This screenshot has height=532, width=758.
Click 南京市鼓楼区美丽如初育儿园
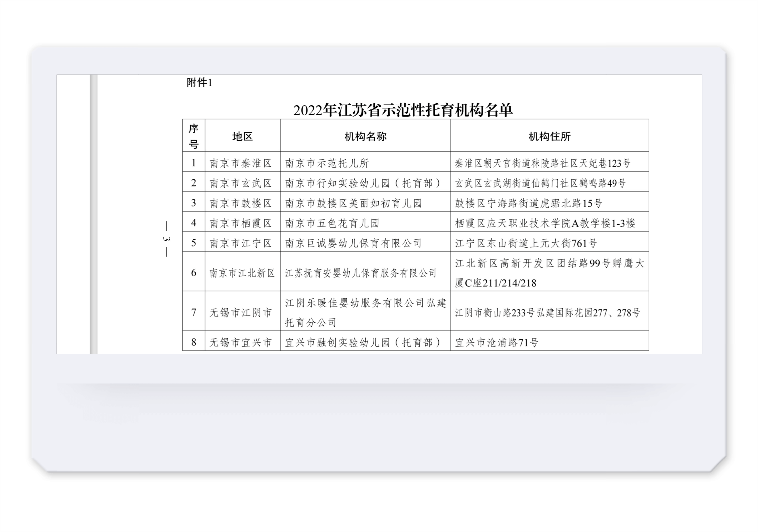pos(354,203)
